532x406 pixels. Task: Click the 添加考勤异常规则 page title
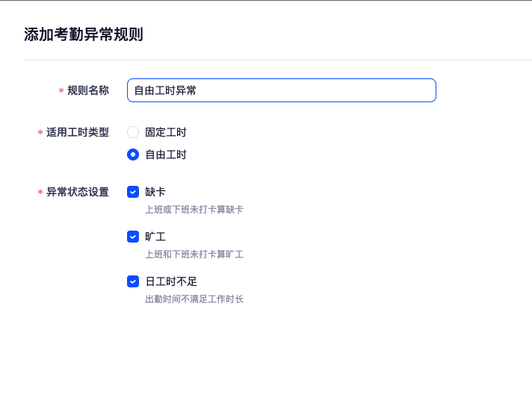84,34
